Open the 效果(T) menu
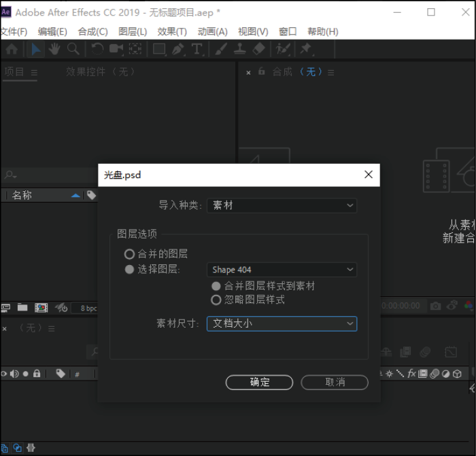The width and height of the screenshot is (476, 456). point(172,31)
